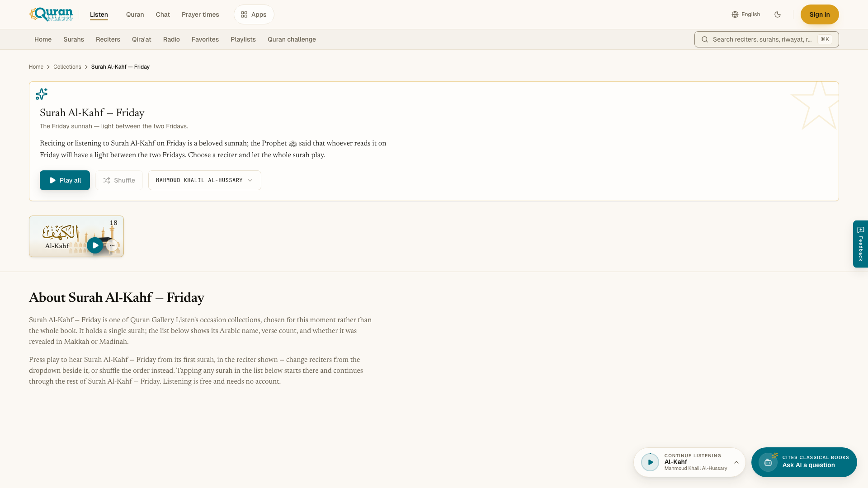This screenshot has height=488, width=868.
Task: Open Ask AI a question assistant
Action: pos(804,462)
